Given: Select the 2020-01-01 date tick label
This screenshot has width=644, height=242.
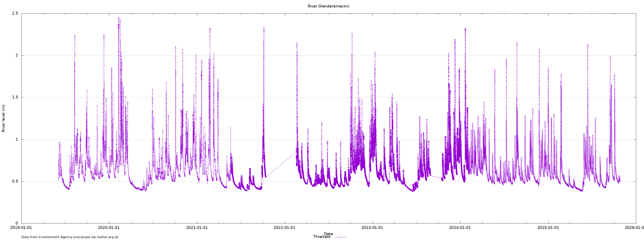Looking at the screenshot, I should [109, 227].
